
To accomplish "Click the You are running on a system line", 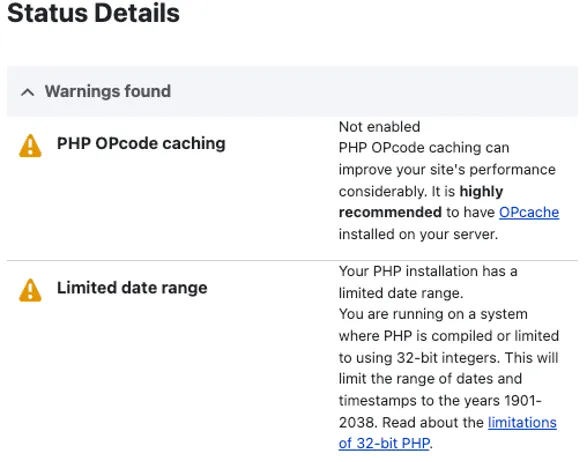I will (x=433, y=314).
